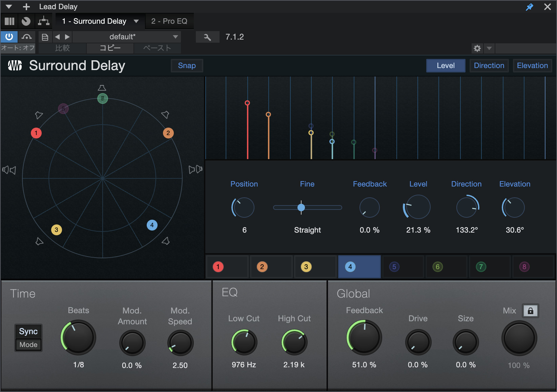This screenshot has height=392, width=557.
Task: Click the tap Direction knob
Action: click(467, 207)
